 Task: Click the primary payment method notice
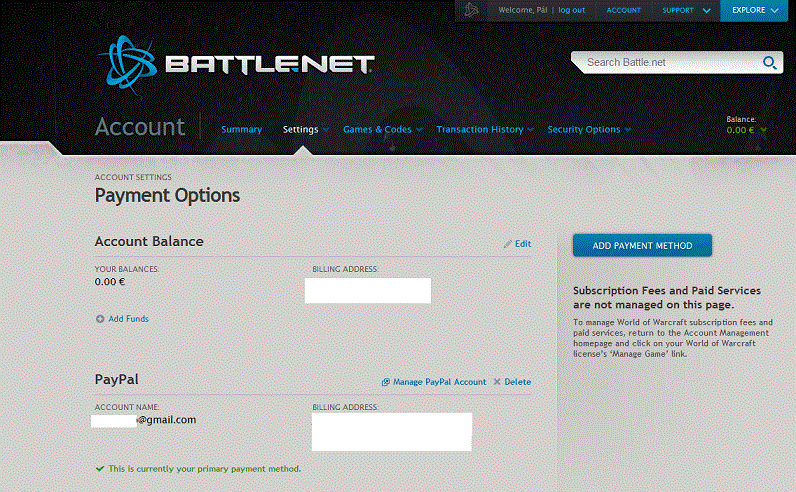(x=205, y=469)
